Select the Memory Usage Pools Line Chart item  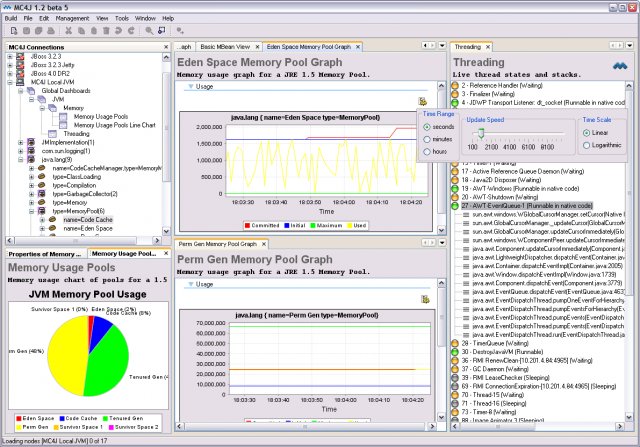(115, 125)
